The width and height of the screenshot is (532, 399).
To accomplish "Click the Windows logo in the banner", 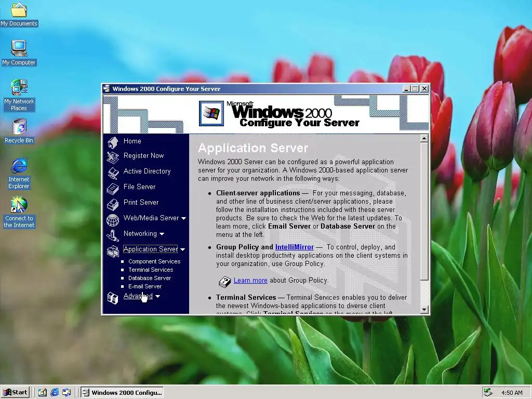I will [211, 113].
